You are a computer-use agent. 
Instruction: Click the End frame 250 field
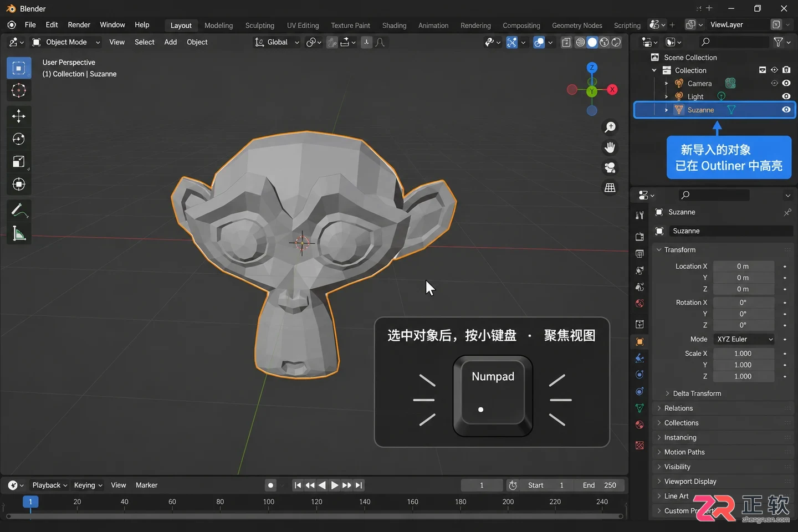pos(599,485)
